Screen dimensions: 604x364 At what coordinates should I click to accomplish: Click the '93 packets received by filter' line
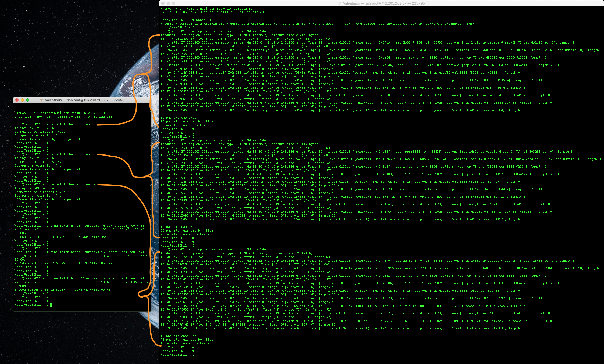(x=188, y=121)
